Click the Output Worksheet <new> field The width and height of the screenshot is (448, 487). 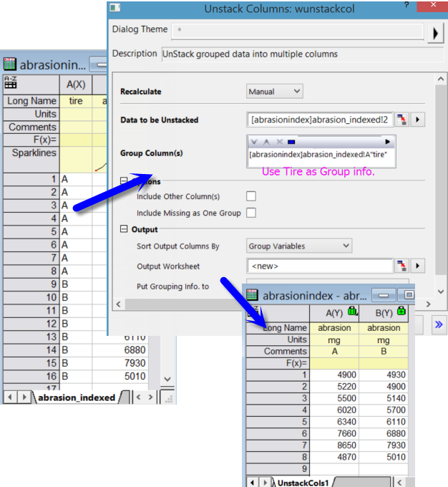319,266
